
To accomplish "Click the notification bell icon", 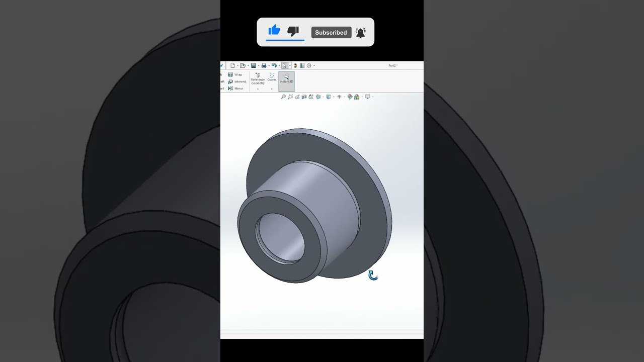I will coord(361,33).
